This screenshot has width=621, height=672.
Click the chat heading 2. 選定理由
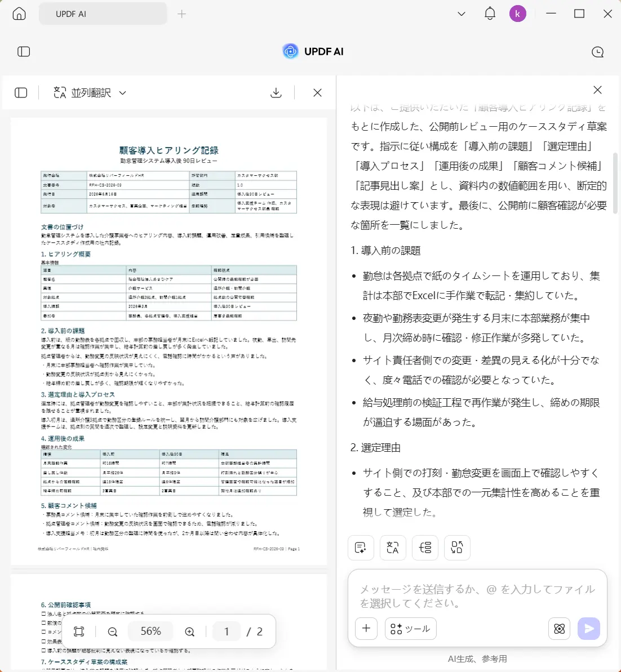coord(376,447)
